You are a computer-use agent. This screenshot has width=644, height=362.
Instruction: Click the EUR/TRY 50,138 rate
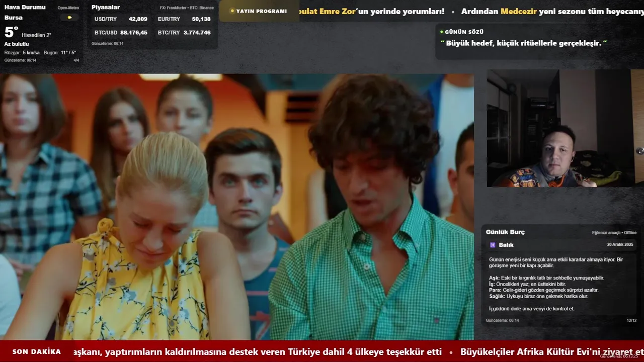tap(184, 19)
